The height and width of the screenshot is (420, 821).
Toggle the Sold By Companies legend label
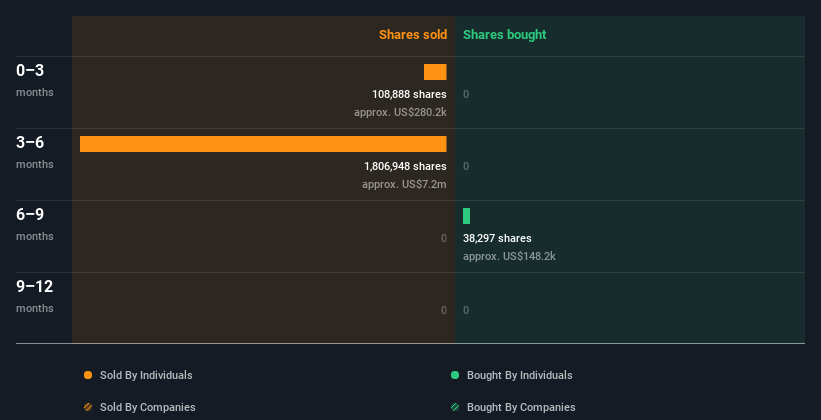coord(147,407)
